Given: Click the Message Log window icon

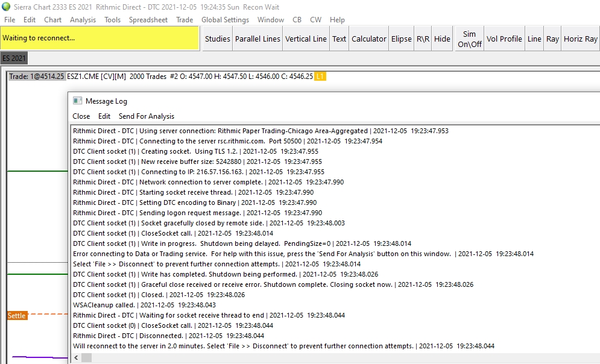Looking at the screenshot, I should (x=77, y=101).
